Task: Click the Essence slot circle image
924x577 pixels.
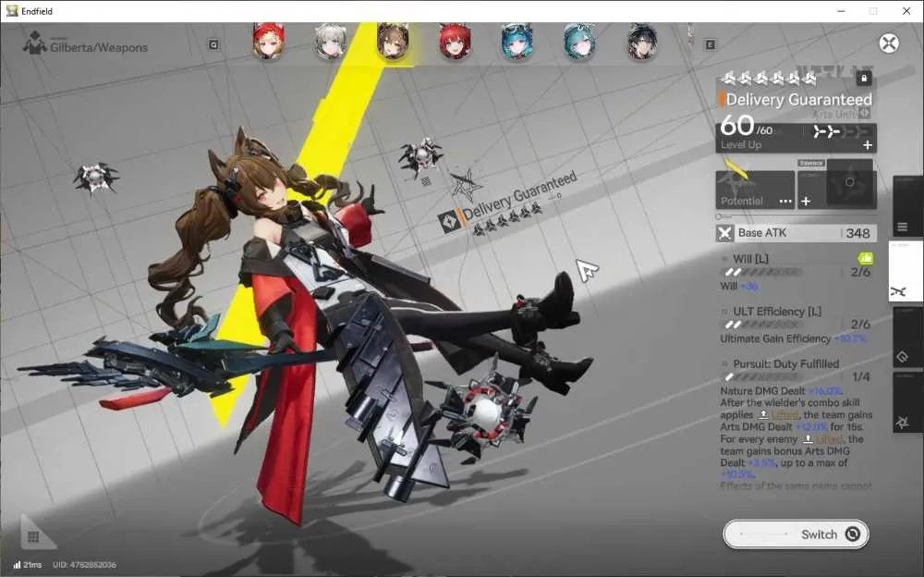Action: [850, 182]
